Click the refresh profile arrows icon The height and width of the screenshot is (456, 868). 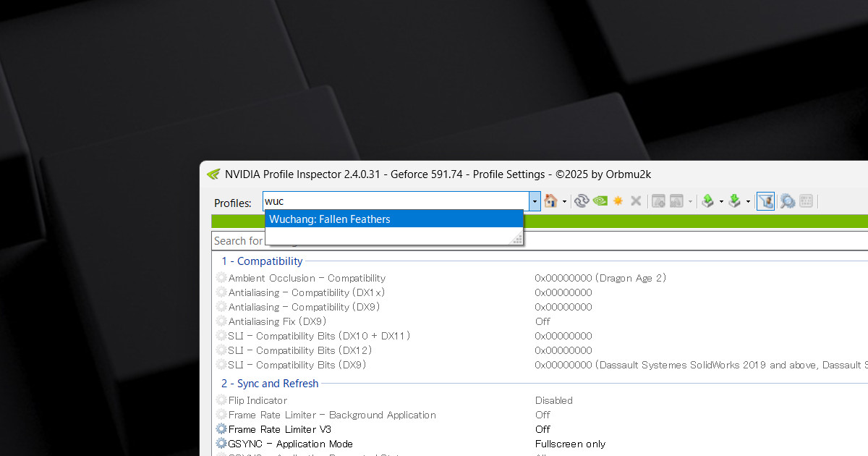pos(582,201)
